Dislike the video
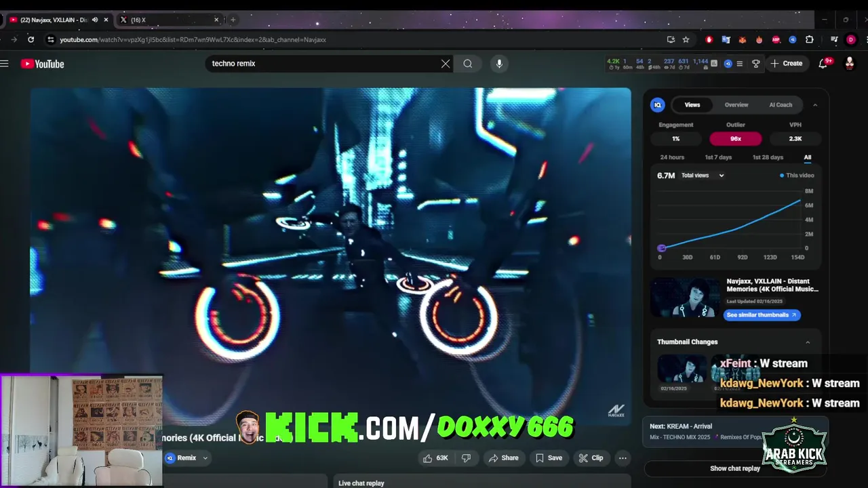This screenshot has height=488, width=868. [x=466, y=458]
